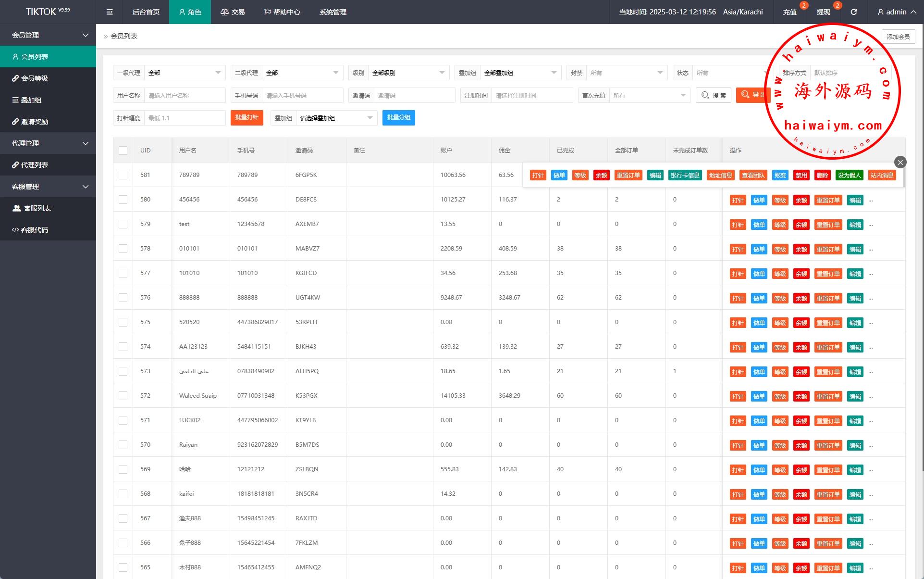This screenshot has width=924, height=579.
Task: Open the 充值 recharge notifications
Action: click(789, 12)
